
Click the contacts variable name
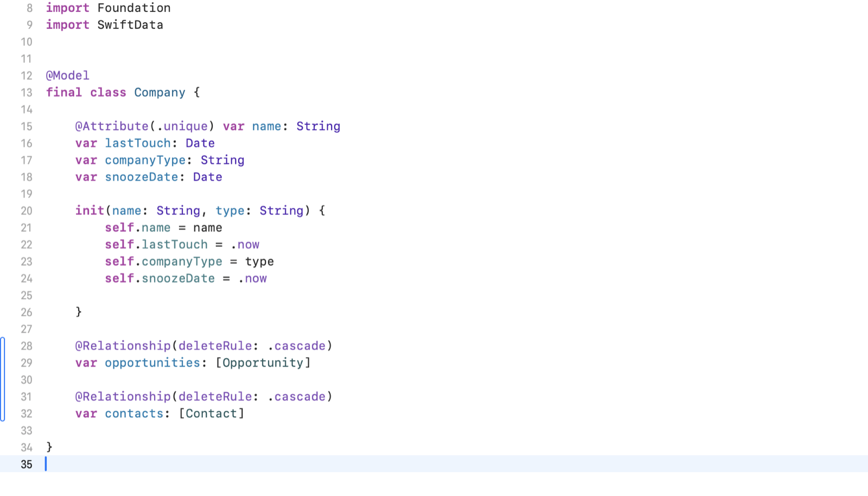click(134, 414)
